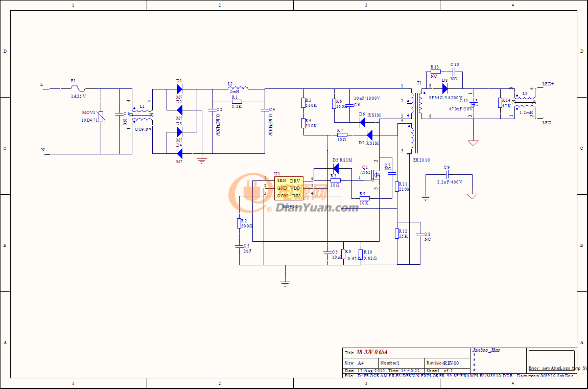The height and width of the screenshot is (389, 588).
Task: Click the L3 output choke symbol
Action: [x=525, y=103]
